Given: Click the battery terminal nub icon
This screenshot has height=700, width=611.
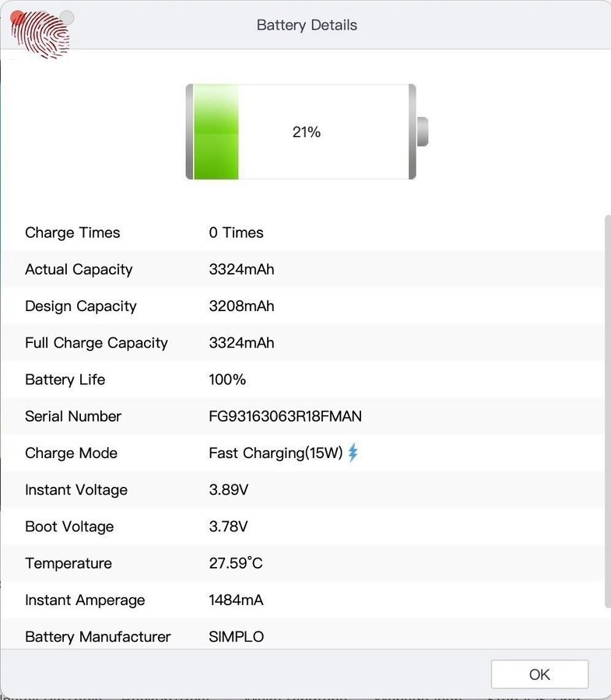Looking at the screenshot, I should pyautogui.click(x=423, y=131).
